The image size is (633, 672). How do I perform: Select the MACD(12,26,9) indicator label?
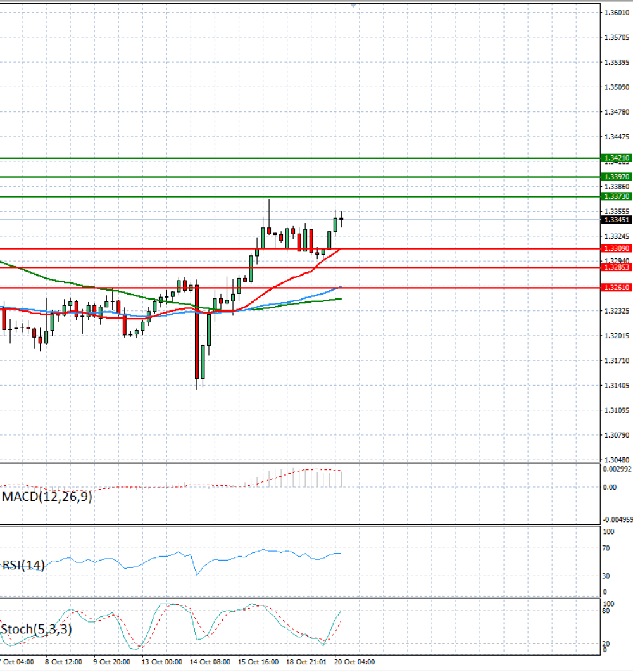point(47,497)
